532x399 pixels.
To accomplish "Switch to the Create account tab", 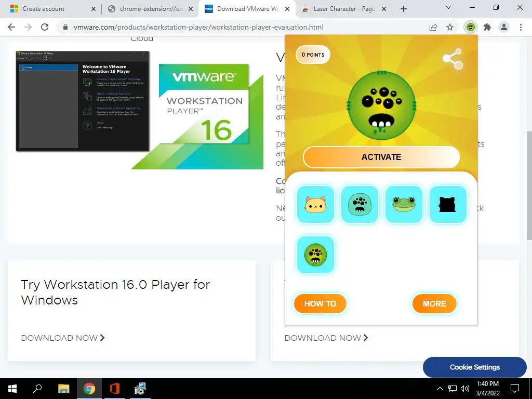I will click(x=50, y=9).
